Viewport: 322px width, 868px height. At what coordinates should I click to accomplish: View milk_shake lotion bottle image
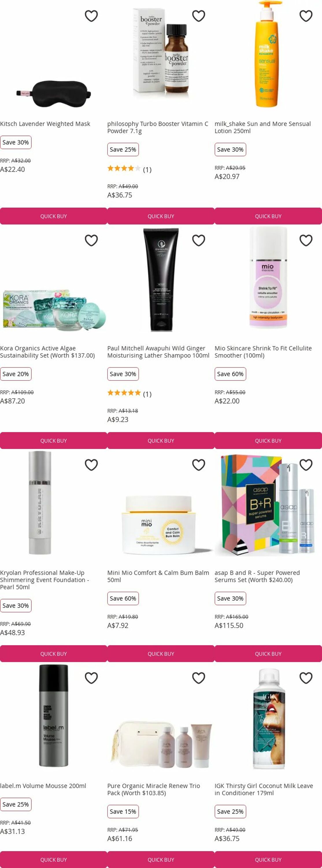268,55
